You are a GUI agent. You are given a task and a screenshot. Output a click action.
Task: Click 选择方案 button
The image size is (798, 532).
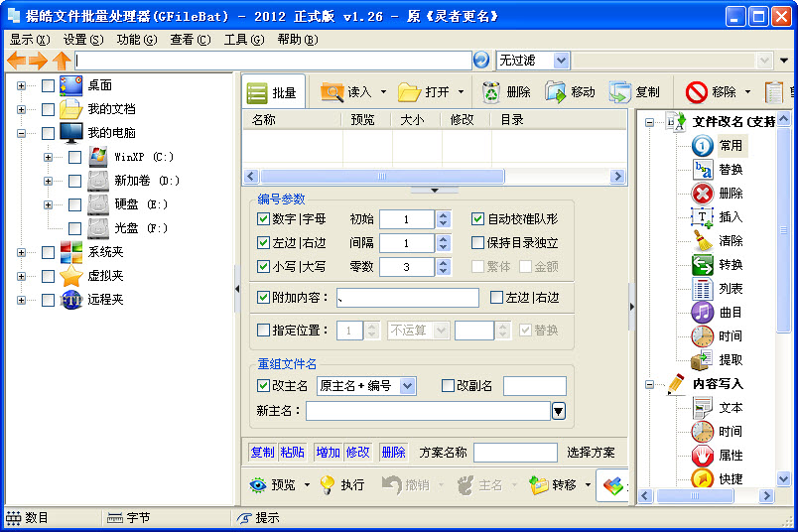pyautogui.click(x=591, y=452)
